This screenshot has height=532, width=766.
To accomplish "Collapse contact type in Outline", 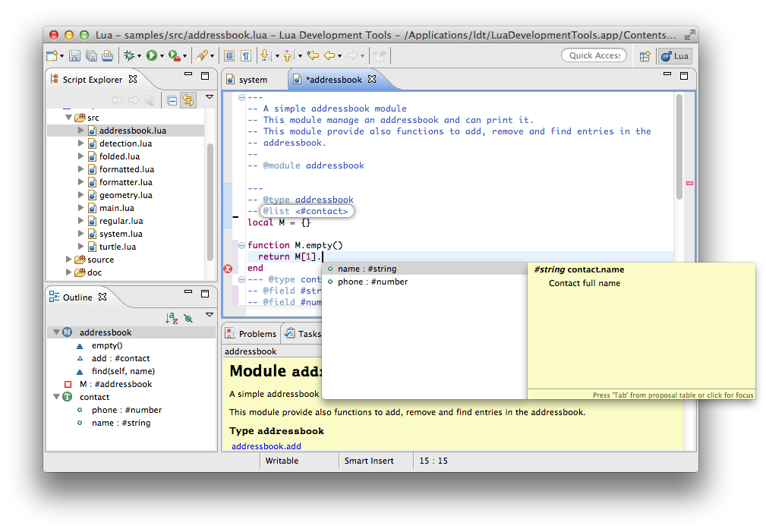I will [56, 397].
